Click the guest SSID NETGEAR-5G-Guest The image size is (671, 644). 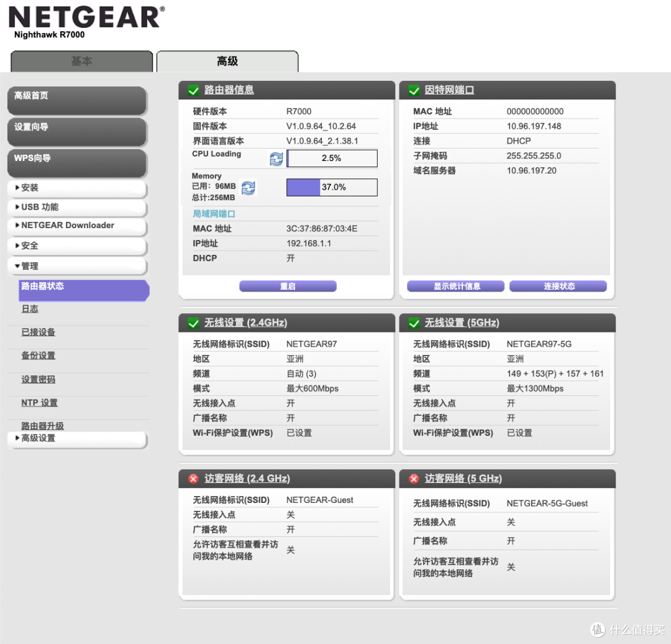point(547,504)
